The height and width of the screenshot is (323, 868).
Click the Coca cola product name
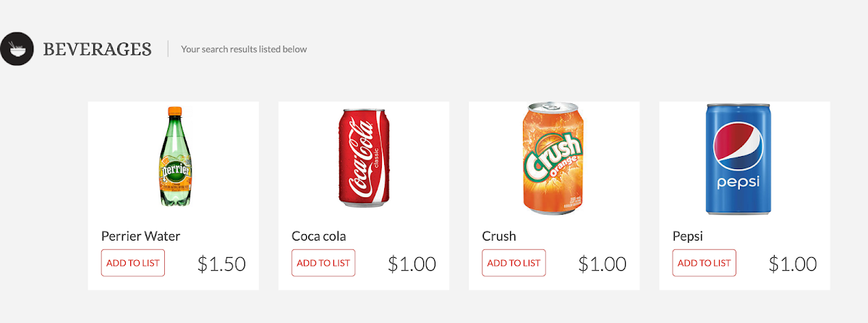319,236
